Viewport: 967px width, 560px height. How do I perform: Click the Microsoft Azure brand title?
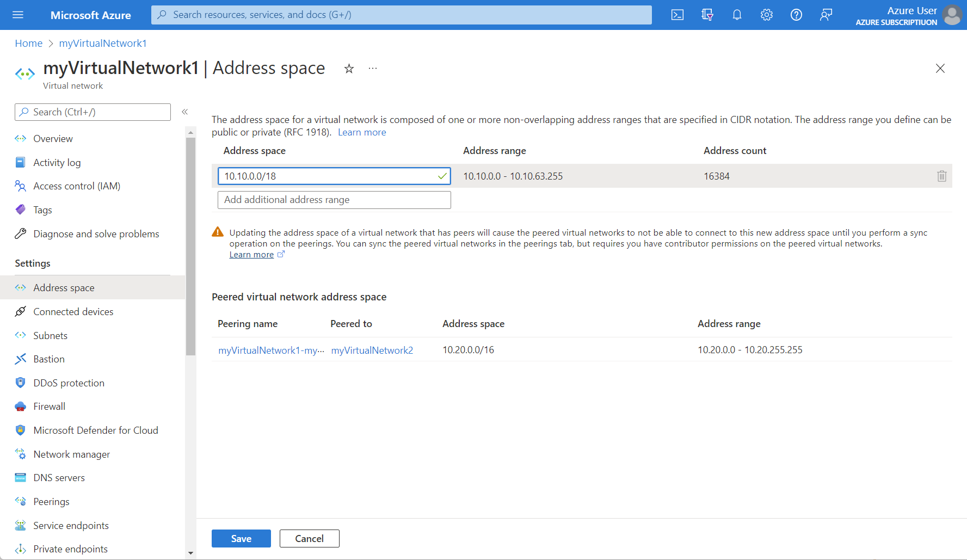click(x=91, y=15)
